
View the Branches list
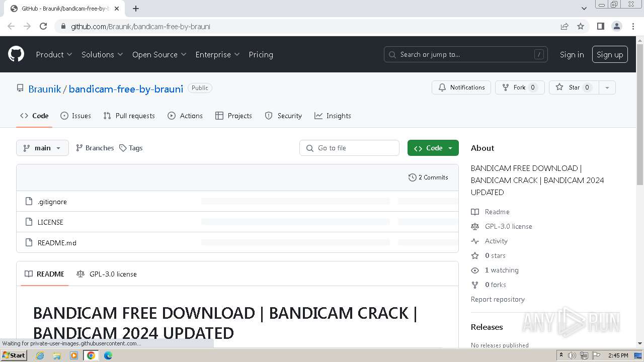[95, 148]
